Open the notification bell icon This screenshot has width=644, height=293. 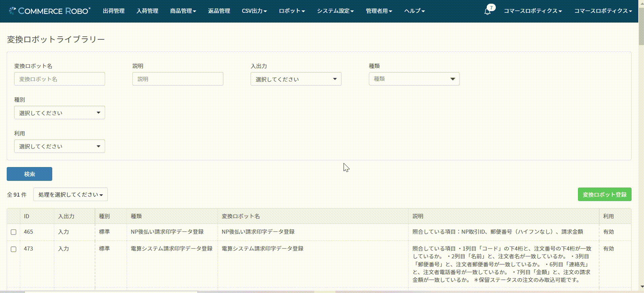click(x=487, y=11)
